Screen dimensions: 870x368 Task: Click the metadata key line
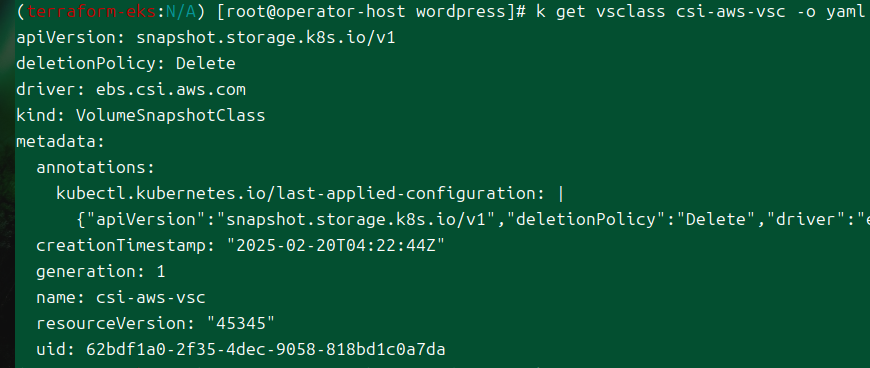(x=60, y=142)
